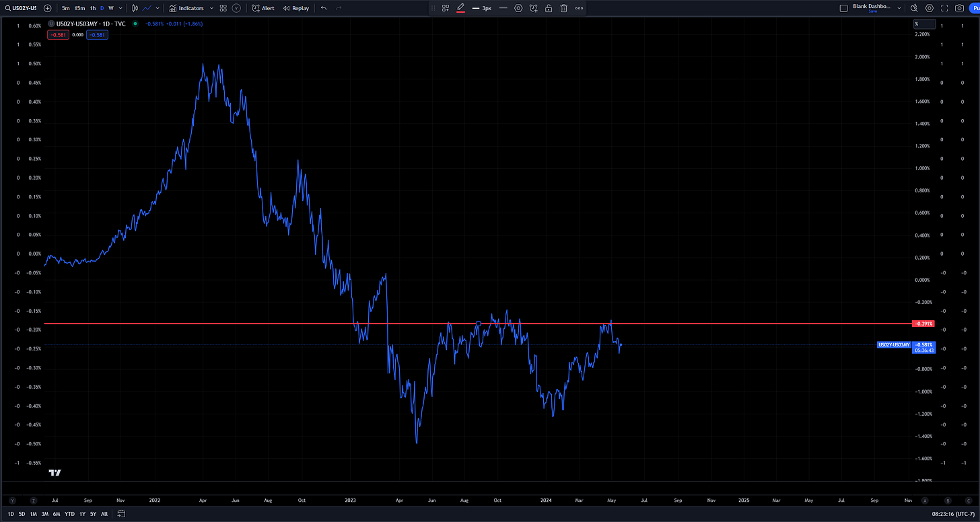Take a chart snapshot with camera icon
This screenshot has width=980, height=522.
(x=960, y=8)
